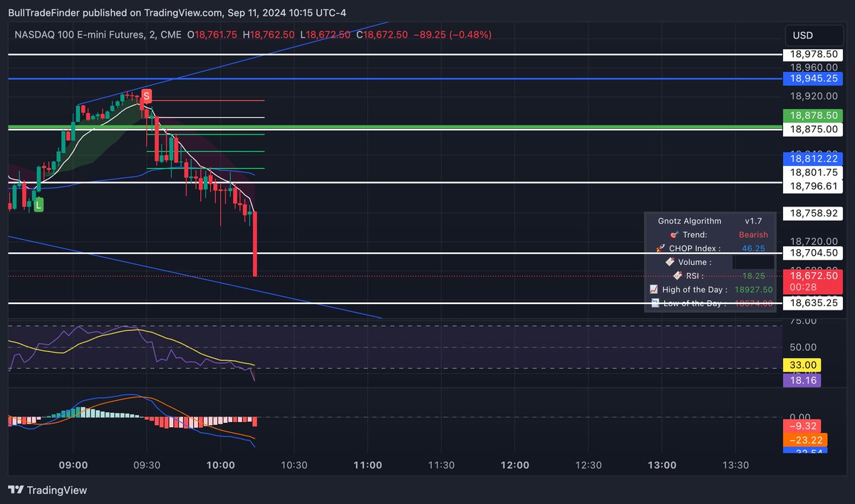Click the 11:00 time axis label
Viewport: 855px width, 504px height.
[368, 465]
